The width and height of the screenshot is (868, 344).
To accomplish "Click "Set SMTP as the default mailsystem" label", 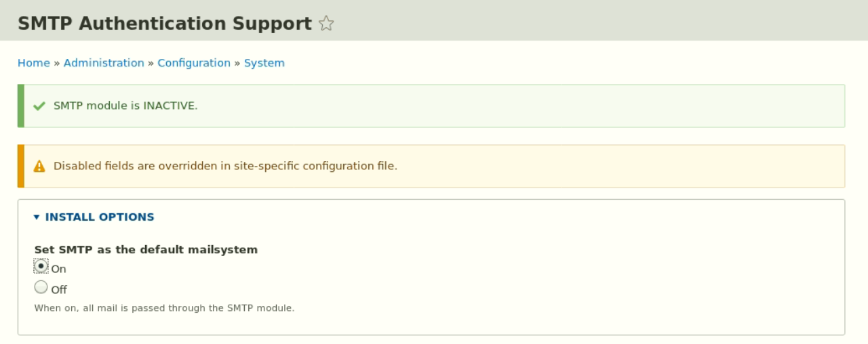I will (x=146, y=250).
